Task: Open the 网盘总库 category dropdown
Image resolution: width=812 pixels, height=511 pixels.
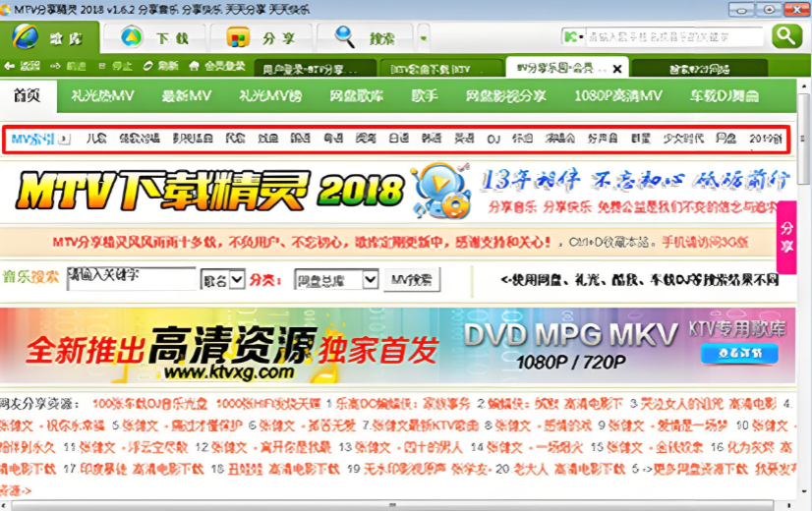Action: 335,280
